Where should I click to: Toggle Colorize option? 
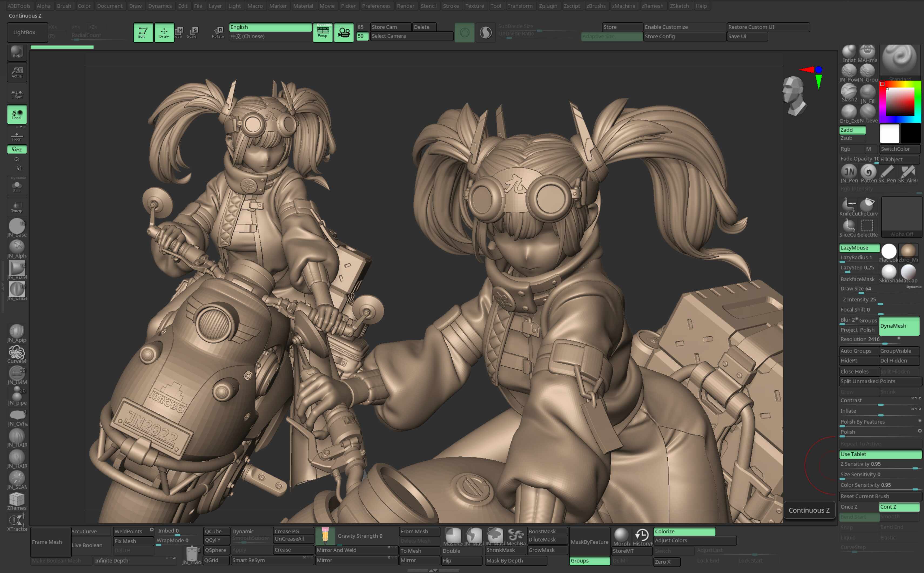click(x=684, y=531)
